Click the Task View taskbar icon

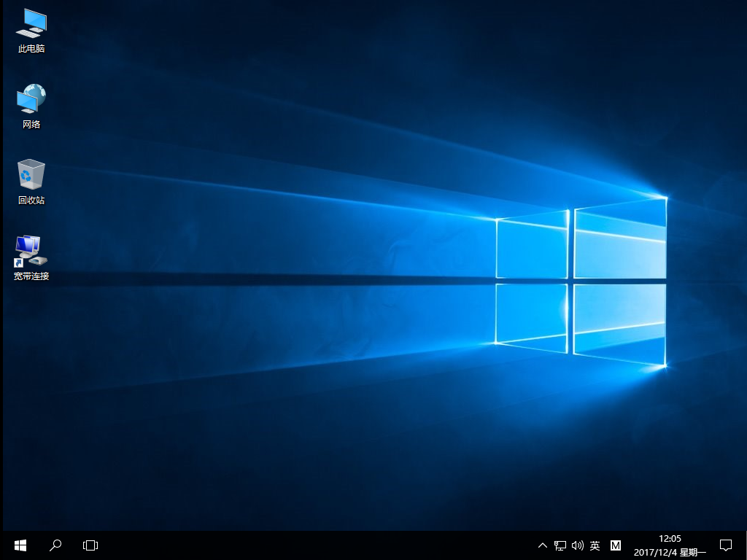[90, 545]
